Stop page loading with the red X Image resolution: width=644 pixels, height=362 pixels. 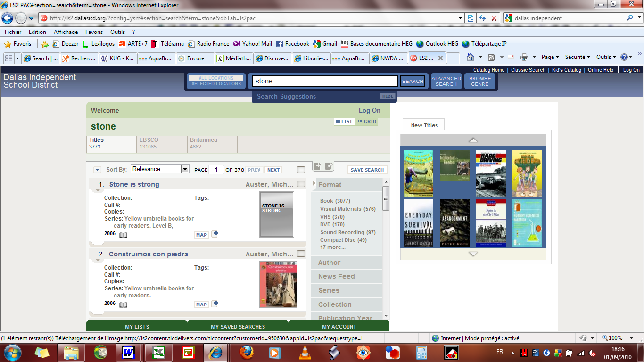494,18
